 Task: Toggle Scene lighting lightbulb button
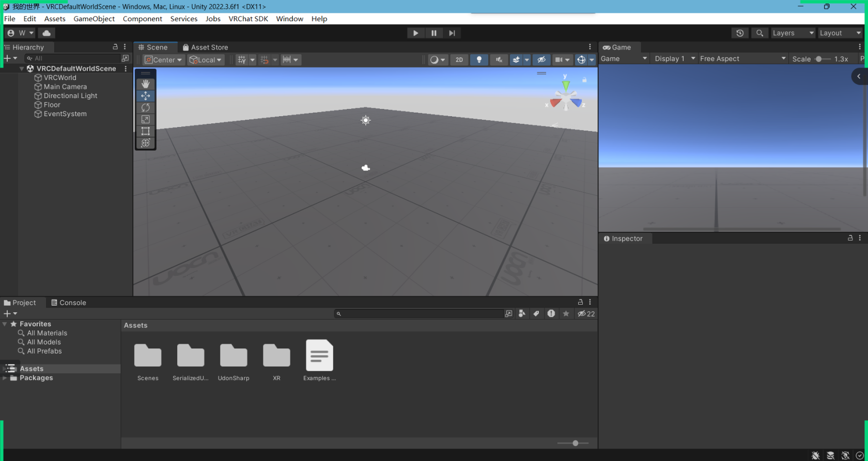pyautogui.click(x=479, y=60)
